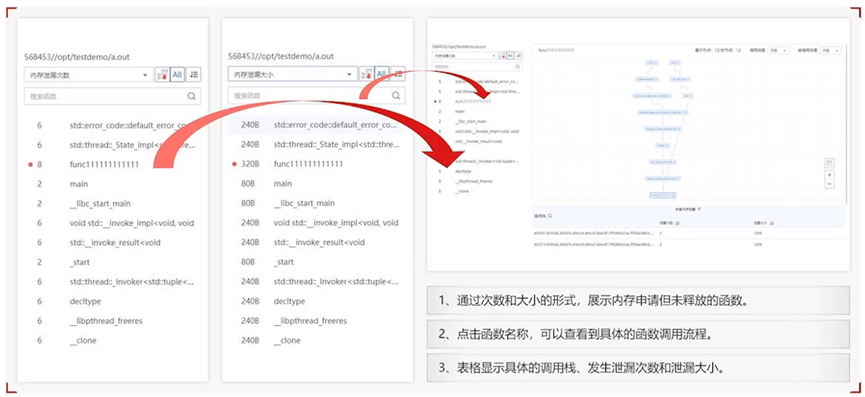The image size is (865, 397).
Task: Select __libc_start_main row showing 80B
Action: click(317, 203)
